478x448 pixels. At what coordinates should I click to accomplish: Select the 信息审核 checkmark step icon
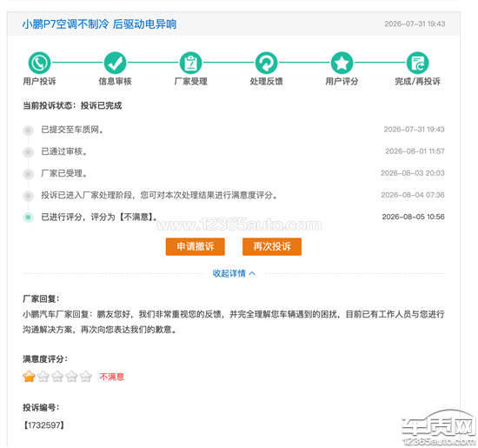(x=116, y=63)
